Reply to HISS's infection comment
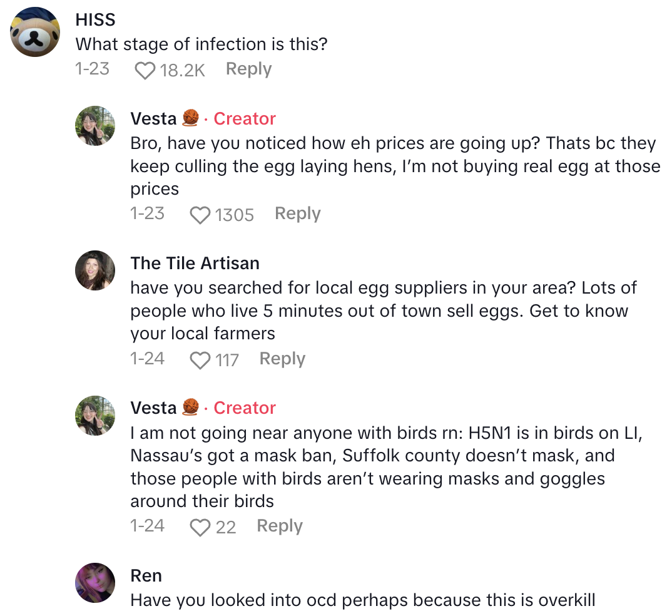Image resolution: width=672 pixels, height=616 pixels. [x=248, y=69]
